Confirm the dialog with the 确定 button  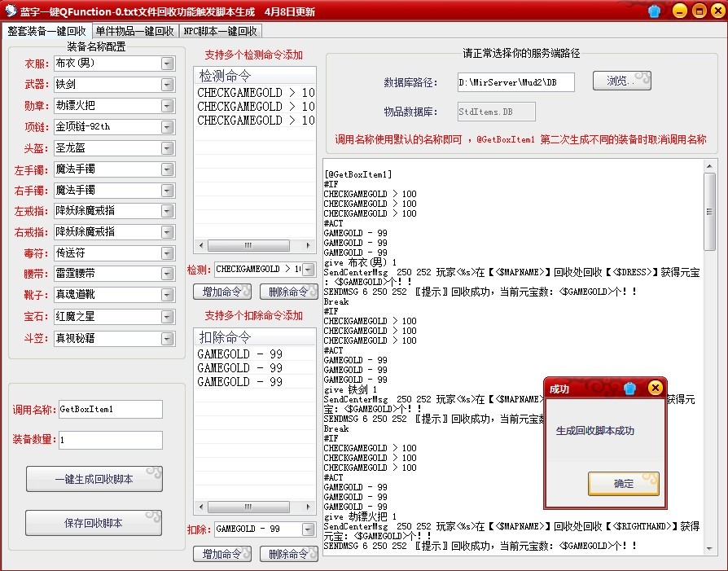click(x=624, y=483)
